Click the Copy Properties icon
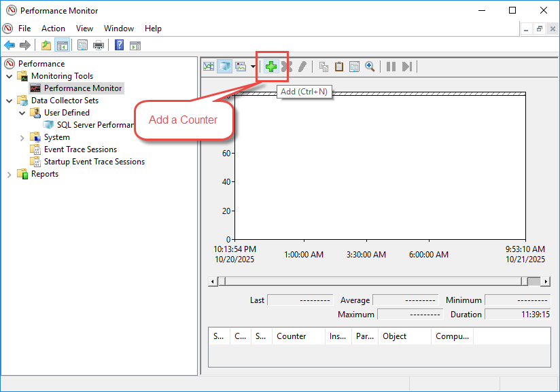The width and height of the screenshot is (560, 392). coord(325,66)
